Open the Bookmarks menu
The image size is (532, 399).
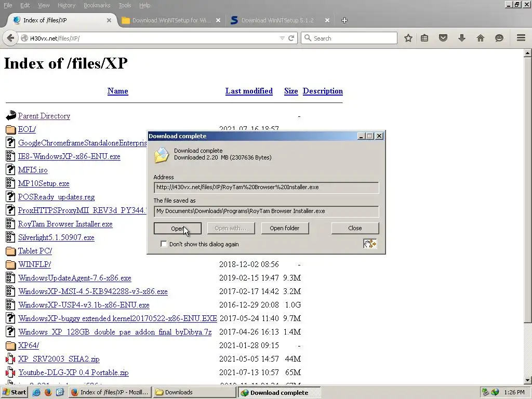coord(97,5)
